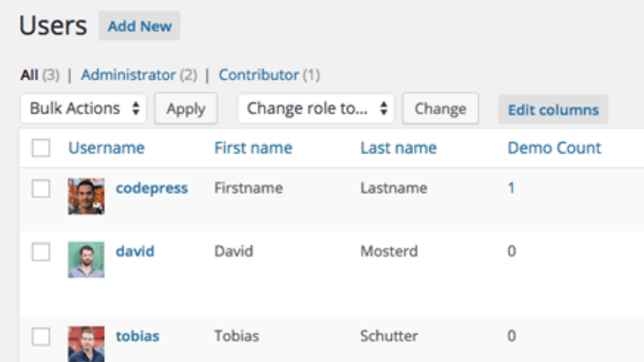This screenshot has width=644, height=362.
Task: Sort by Demo Count column header
Action: [555, 147]
